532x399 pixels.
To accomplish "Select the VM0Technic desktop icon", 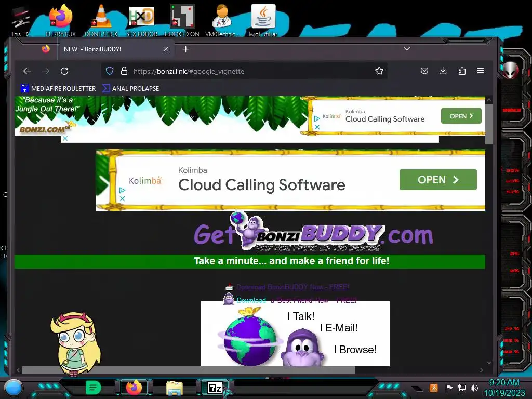I will [222, 21].
